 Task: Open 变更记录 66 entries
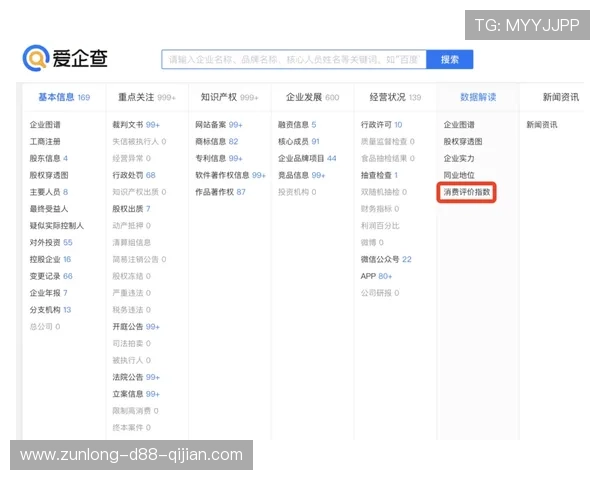[51, 276]
